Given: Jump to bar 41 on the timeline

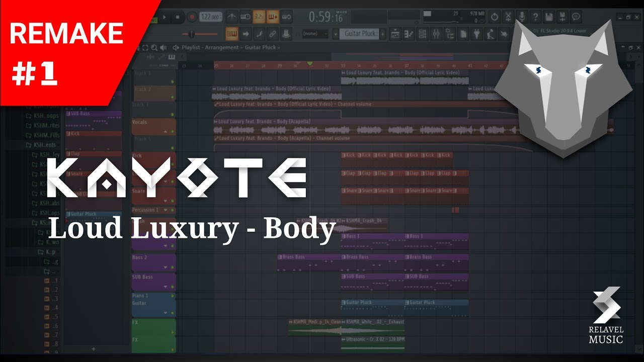Looking at the screenshot, I should click(470, 65).
